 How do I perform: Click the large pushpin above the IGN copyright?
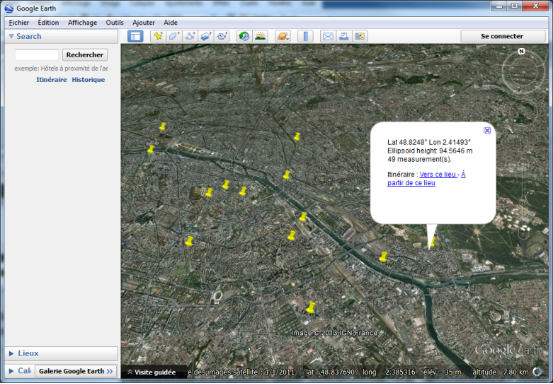311,307
